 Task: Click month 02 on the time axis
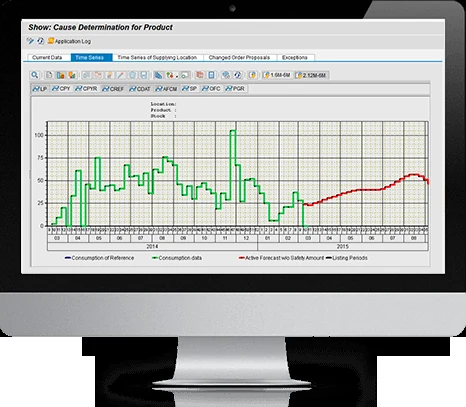pos(288,238)
